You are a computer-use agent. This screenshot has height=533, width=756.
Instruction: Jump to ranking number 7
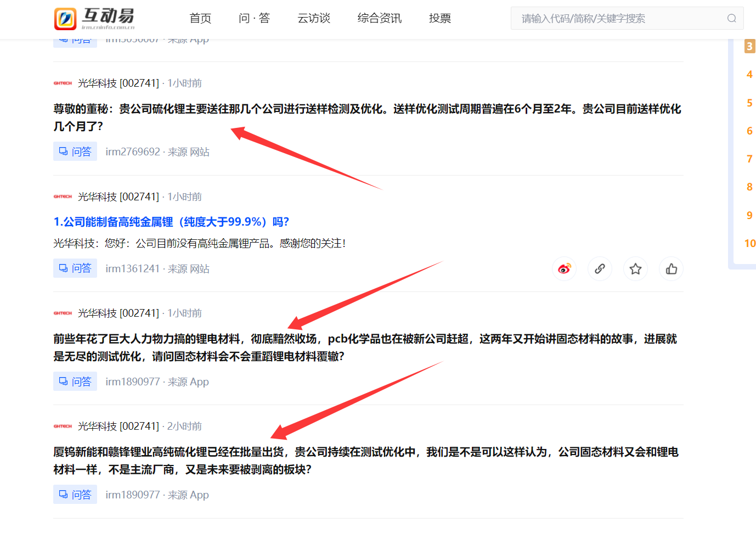tap(749, 159)
